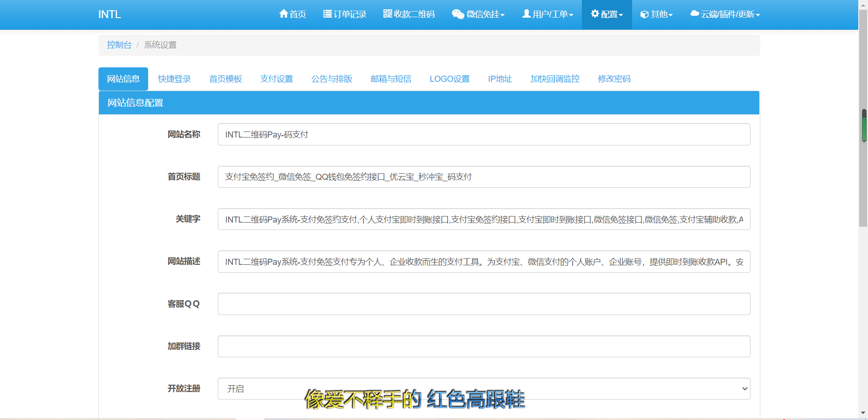Click the cloud icon beside 云端/插件/更新

tap(695, 14)
